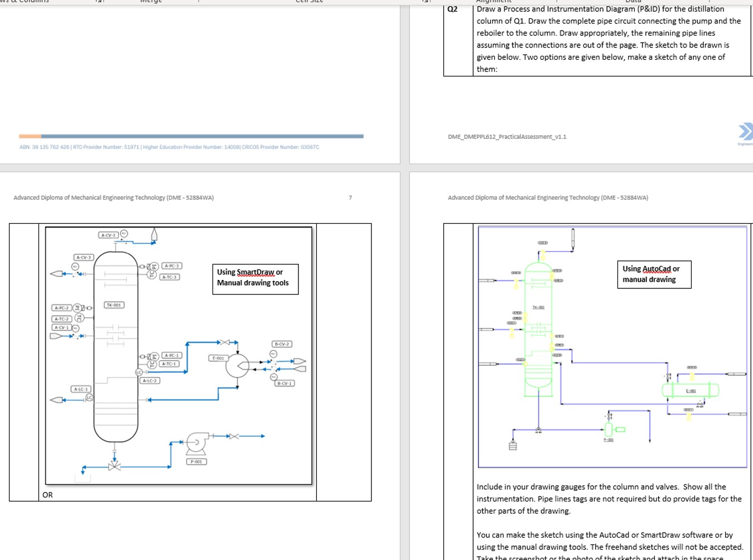Click the "A-PC-3" tag label
The image size is (753, 560).
(x=172, y=266)
